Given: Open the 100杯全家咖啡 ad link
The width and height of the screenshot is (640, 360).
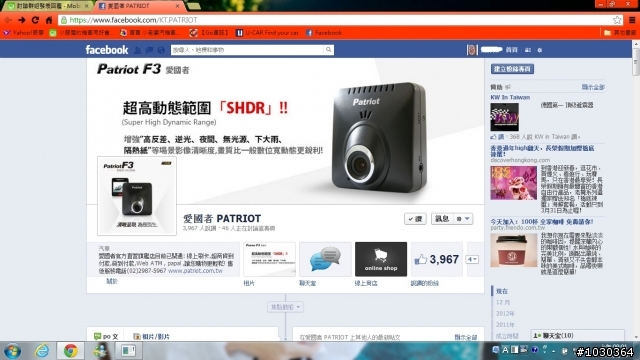Looking at the screenshot, I should click(x=542, y=222).
